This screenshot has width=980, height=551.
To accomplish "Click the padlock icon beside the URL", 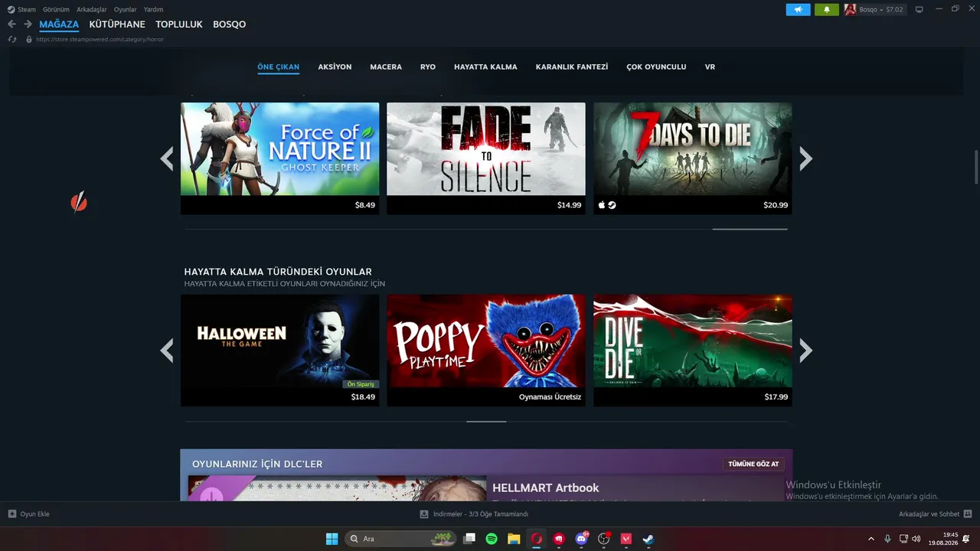I will pyautogui.click(x=29, y=39).
